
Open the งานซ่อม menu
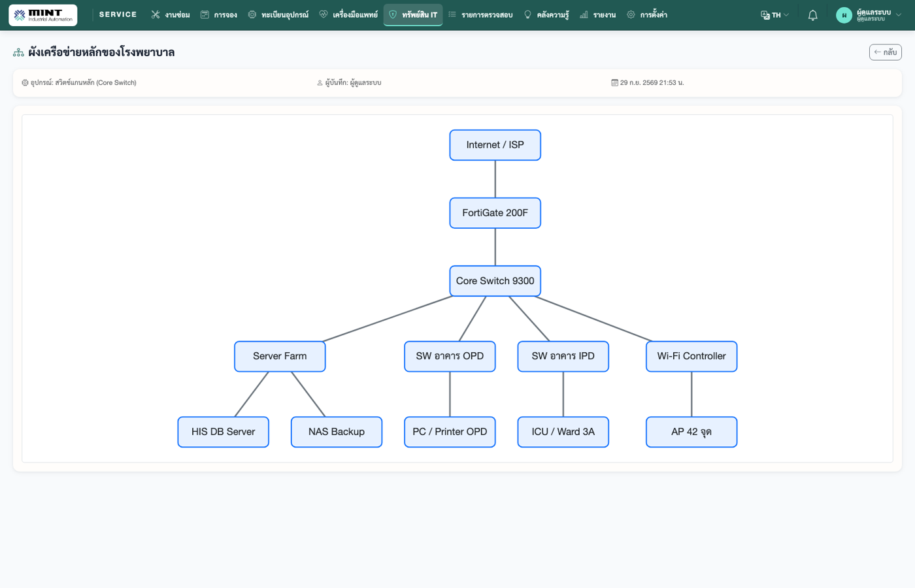tap(171, 14)
